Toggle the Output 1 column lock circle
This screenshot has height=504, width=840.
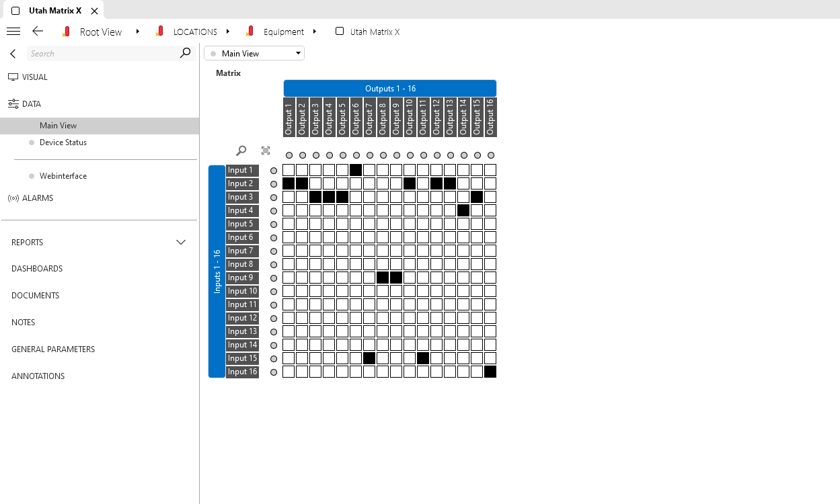click(289, 155)
